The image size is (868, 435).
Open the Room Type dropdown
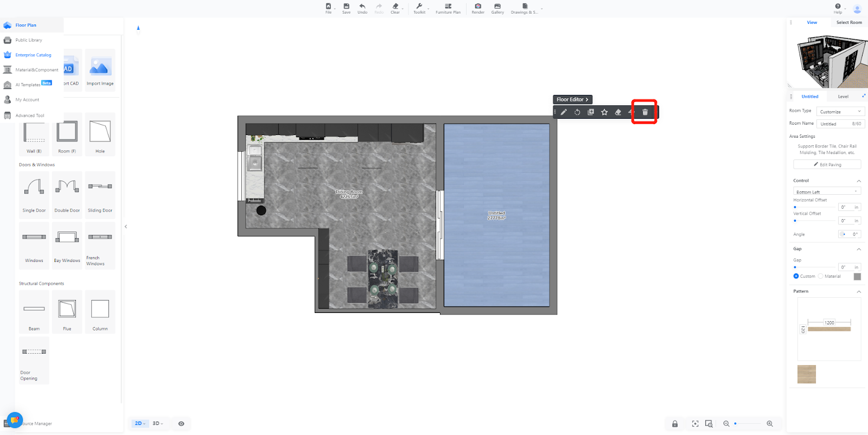[840, 111]
